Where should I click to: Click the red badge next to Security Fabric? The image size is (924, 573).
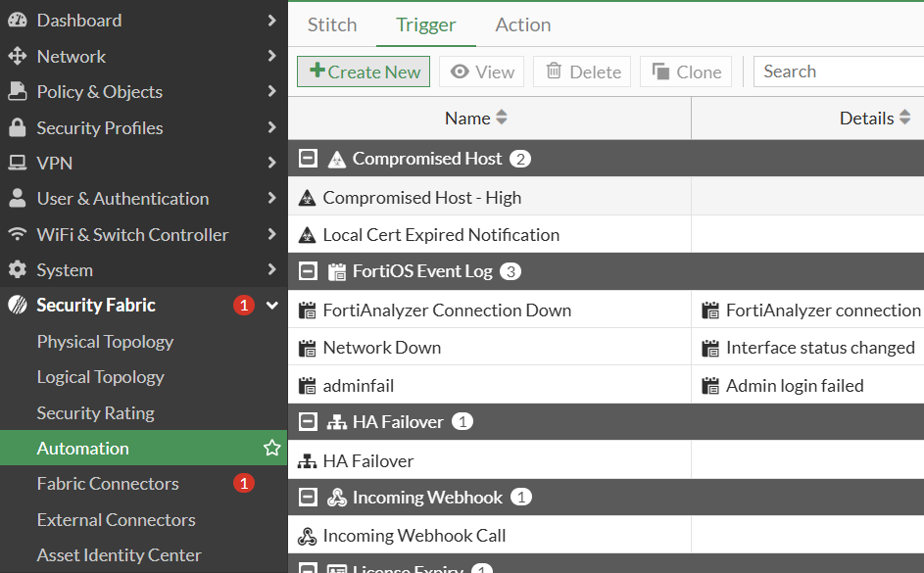(243, 305)
